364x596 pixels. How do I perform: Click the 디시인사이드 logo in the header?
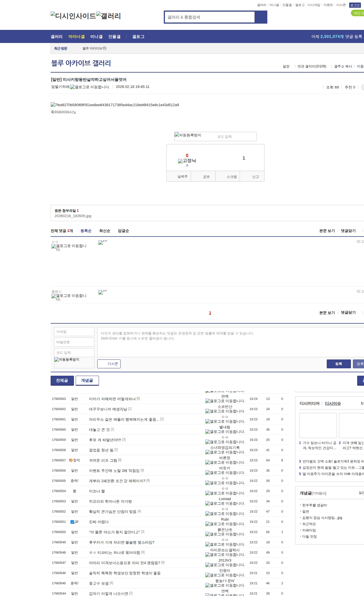[x=73, y=16]
